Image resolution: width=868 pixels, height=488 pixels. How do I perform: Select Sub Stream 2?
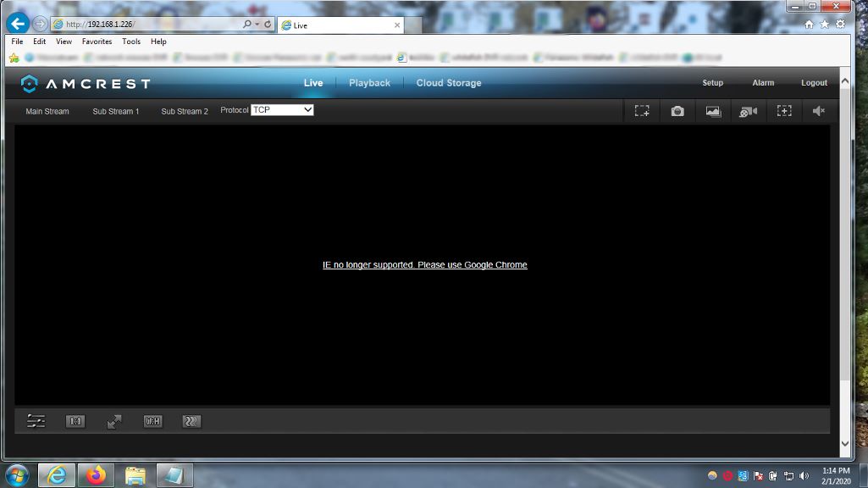185,111
